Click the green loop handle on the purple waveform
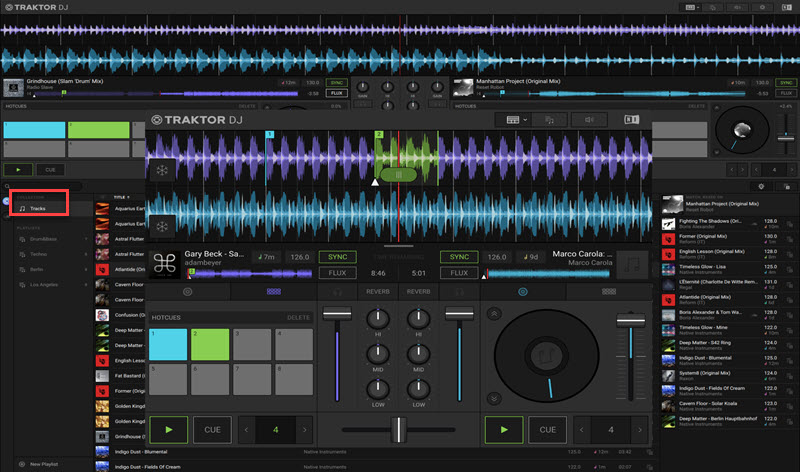This screenshot has width=800, height=472. point(398,175)
